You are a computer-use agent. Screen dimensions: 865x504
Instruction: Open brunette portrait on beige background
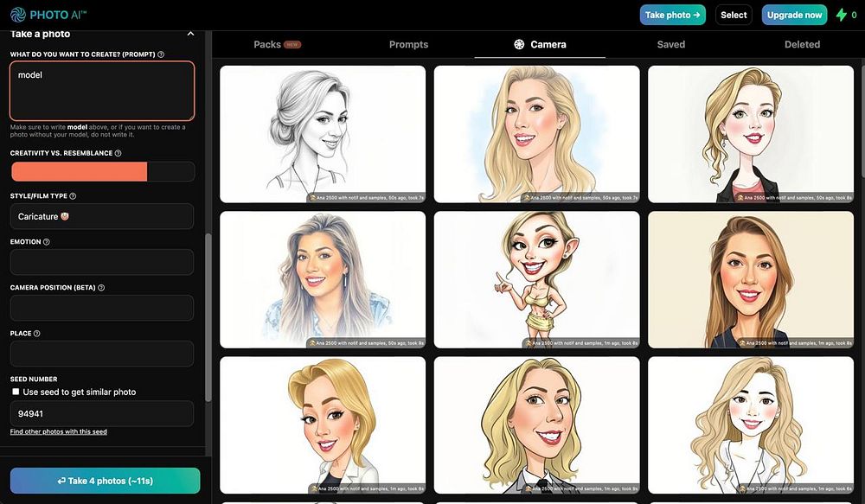click(x=751, y=279)
